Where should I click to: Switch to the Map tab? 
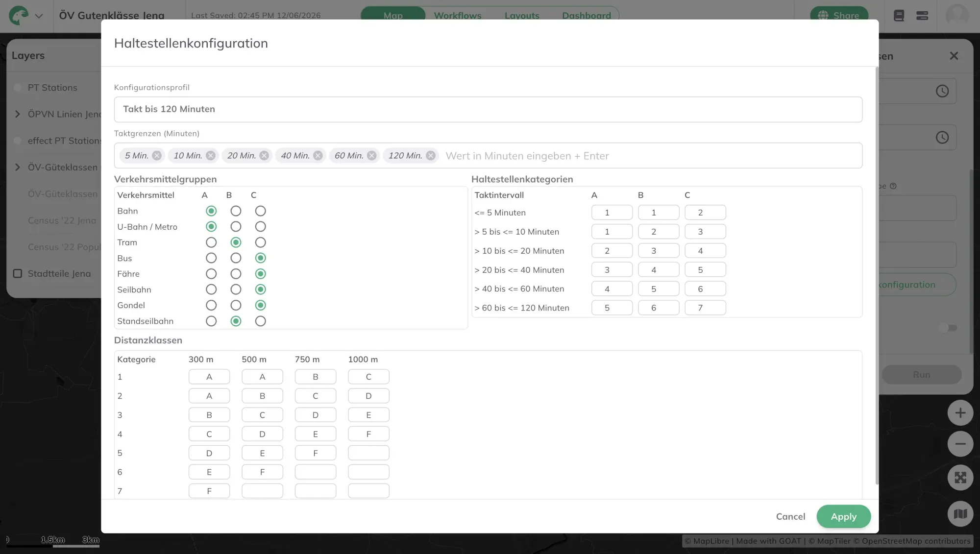(393, 16)
